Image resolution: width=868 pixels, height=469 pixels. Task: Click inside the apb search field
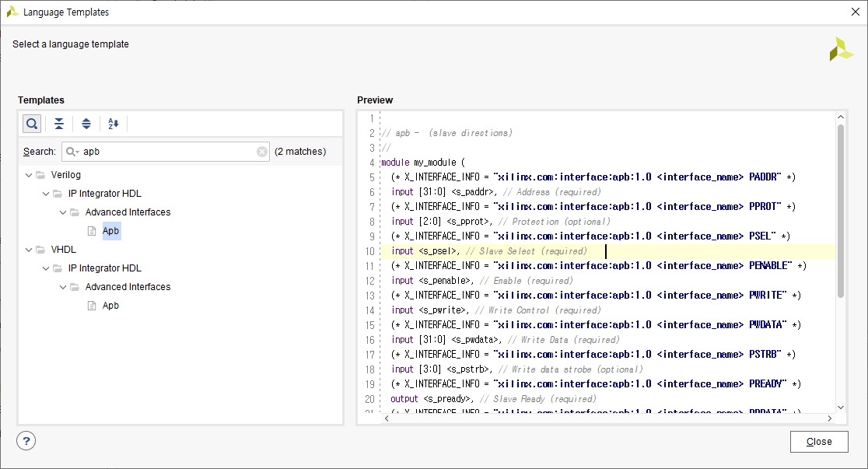point(168,152)
